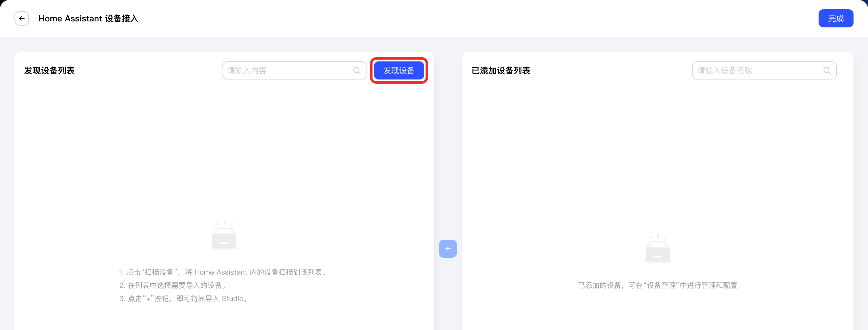
Task: Click the 已添加的设备 hint text about 设备管理
Action: point(657,285)
